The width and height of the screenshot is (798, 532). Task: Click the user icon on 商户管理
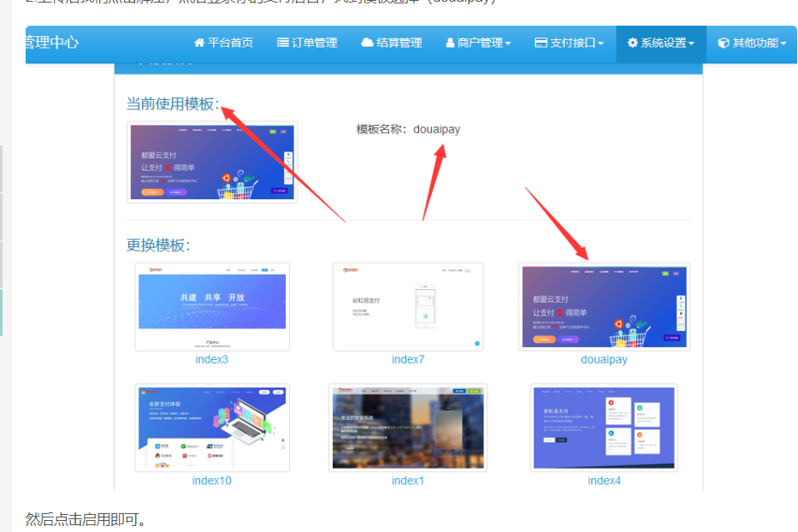click(449, 44)
